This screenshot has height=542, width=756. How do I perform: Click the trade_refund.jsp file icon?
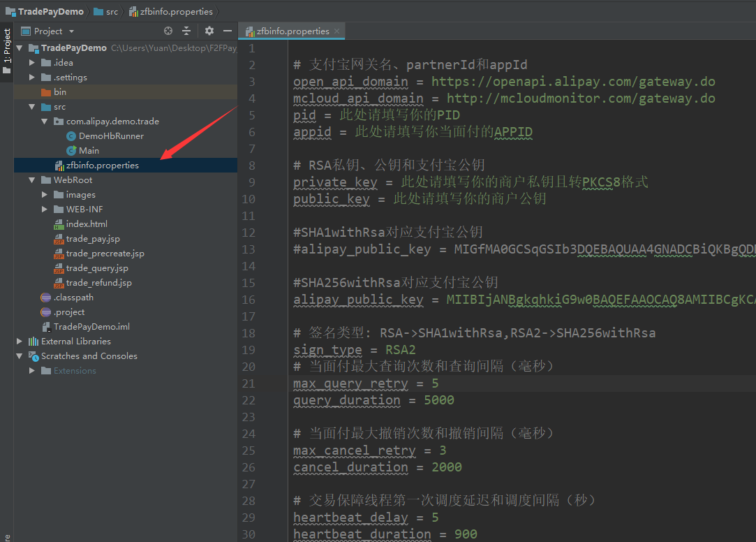coord(59,283)
